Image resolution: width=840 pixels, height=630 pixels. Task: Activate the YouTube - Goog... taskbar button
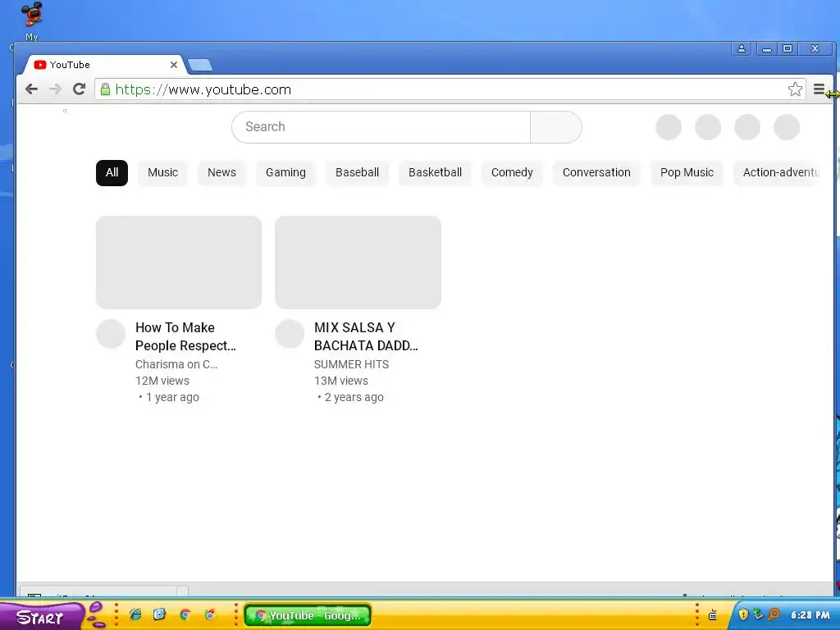click(x=308, y=615)
